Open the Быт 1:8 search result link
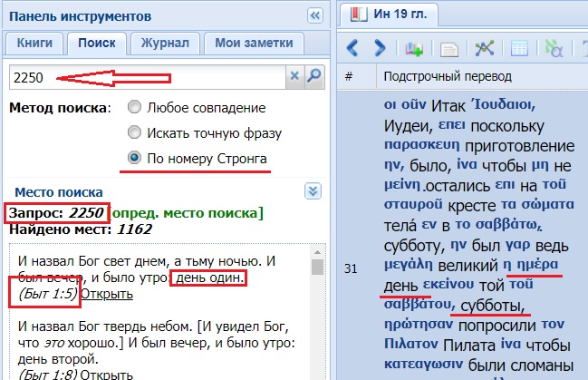588x380 pixels. (106, 375)
